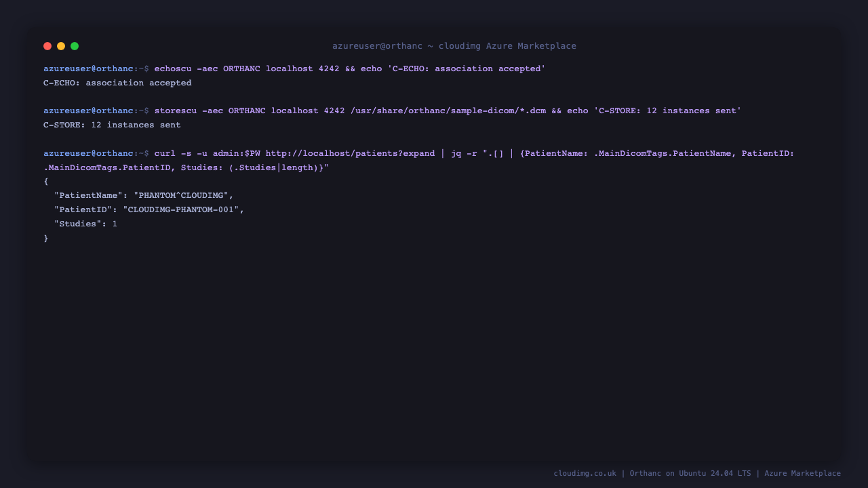
Task: Click the JSON line '"Studies": 1'
Action: (x=85, y=224)
